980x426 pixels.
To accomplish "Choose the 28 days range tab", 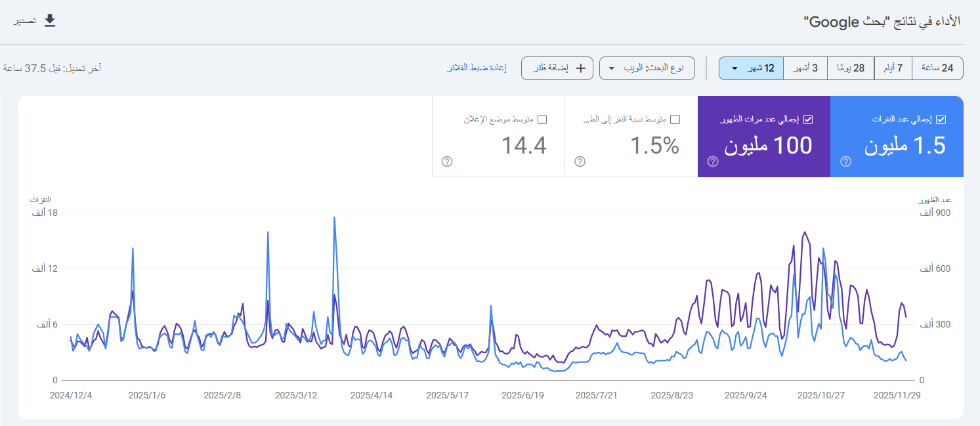I will coord(850,68).
